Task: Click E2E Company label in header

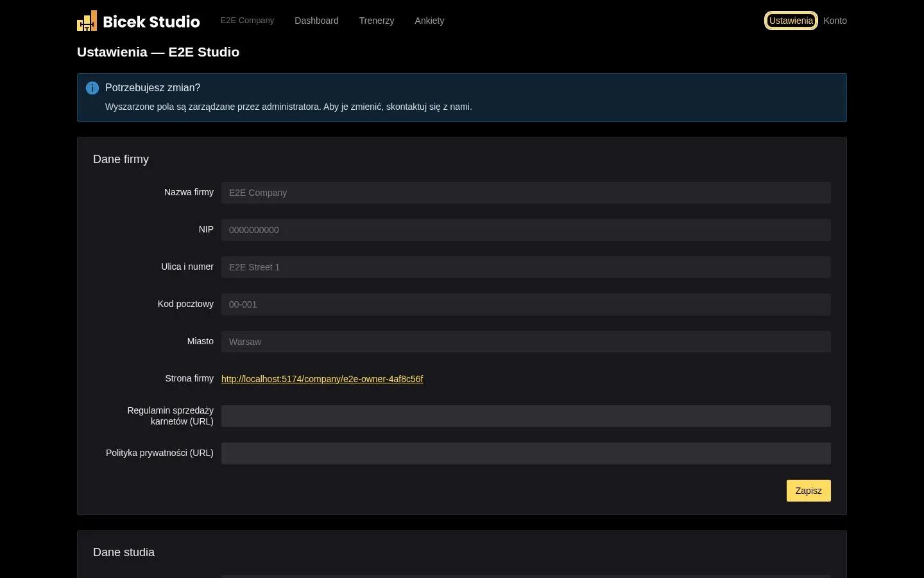Action: coord(247,21)
